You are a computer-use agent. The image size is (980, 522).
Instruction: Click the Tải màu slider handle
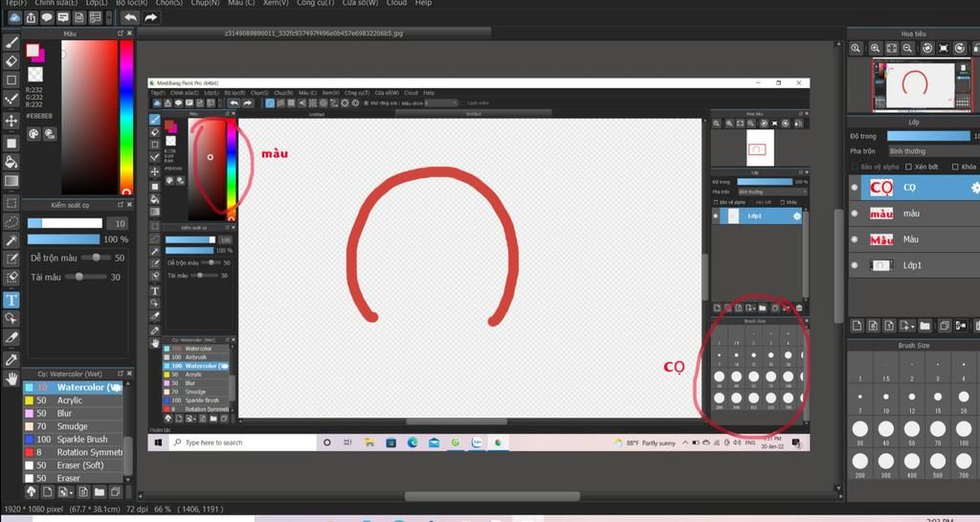coord(78,277)
